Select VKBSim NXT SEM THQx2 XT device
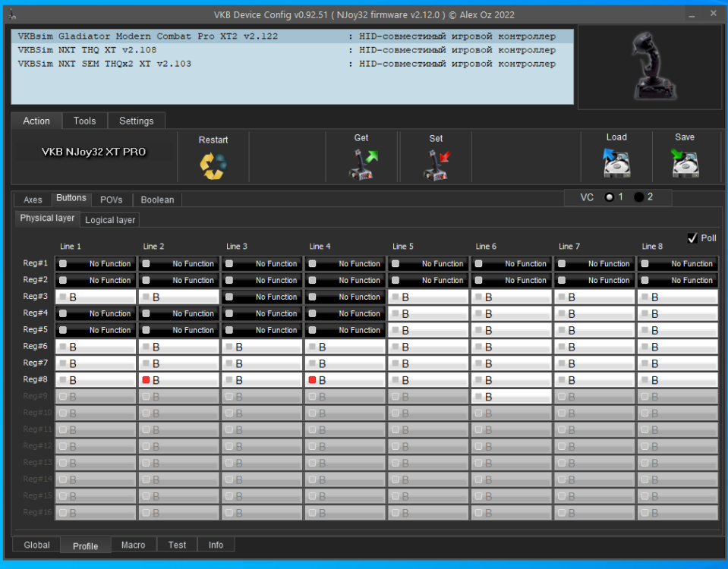Viewport: 728px width, 569px height. (x=104, y=64)
